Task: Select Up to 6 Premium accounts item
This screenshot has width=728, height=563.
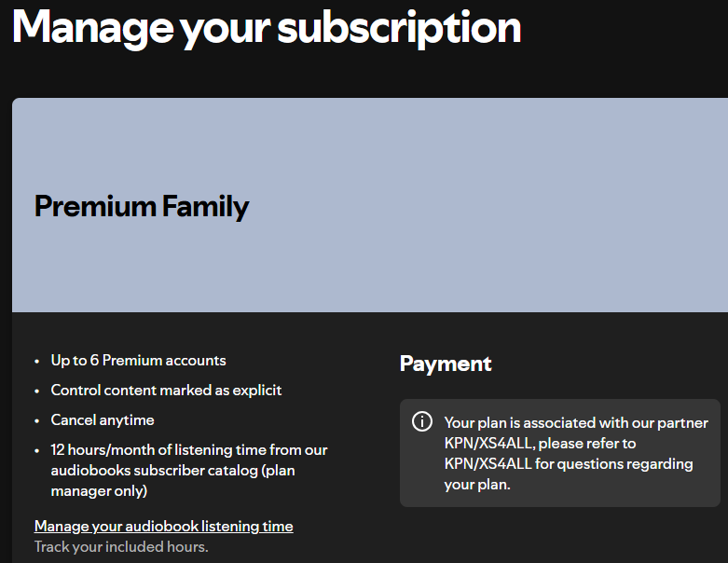Action: coord(138,361)
